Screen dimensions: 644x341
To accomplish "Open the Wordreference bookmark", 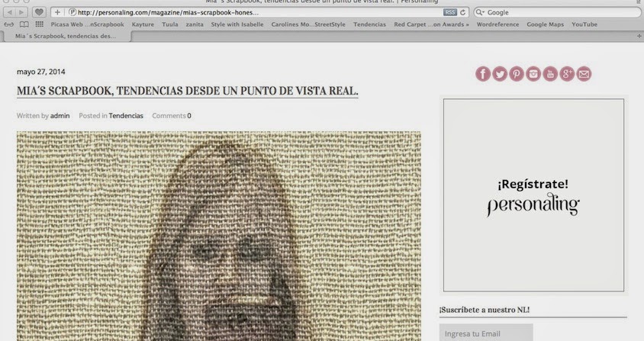I will pos(497,24).
